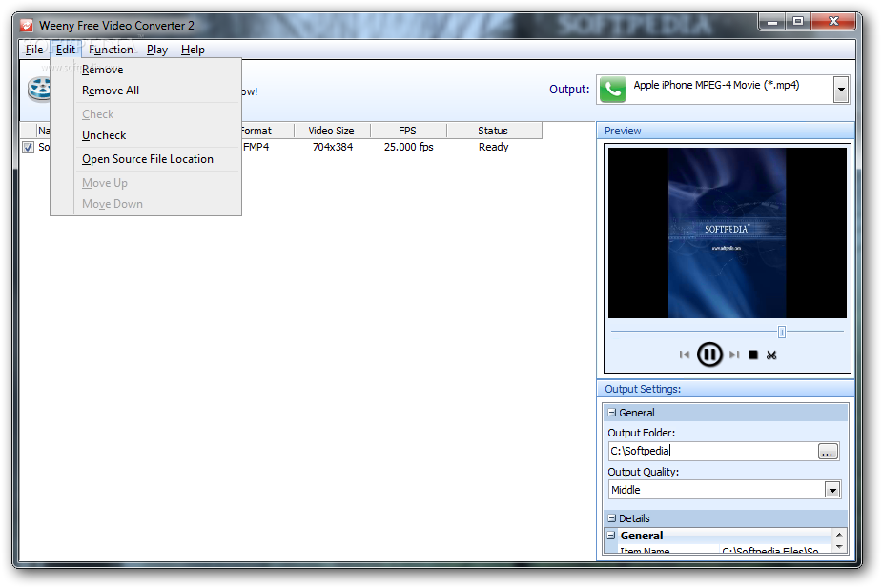Open the Output format dropdown arrow
The width and height of the screenshot is (882, 588).
tap(841, 90)
